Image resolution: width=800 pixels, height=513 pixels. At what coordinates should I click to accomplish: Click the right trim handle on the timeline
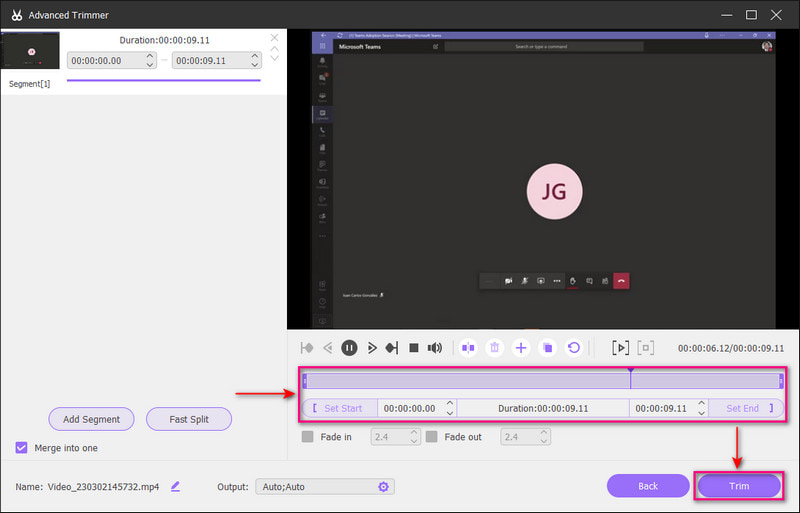click(x=781, y=381)
